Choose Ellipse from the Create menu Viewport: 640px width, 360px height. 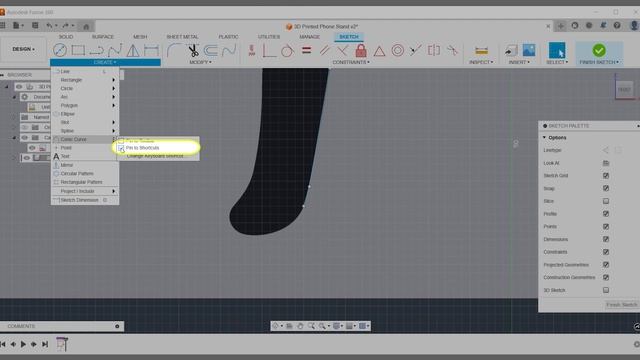tap(85, 114)
